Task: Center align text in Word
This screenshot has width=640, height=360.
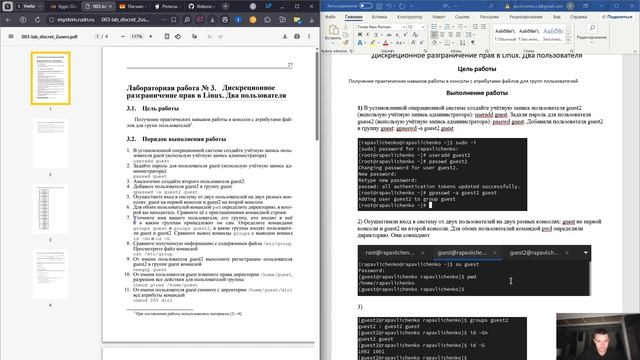Action: click(442, 34)
